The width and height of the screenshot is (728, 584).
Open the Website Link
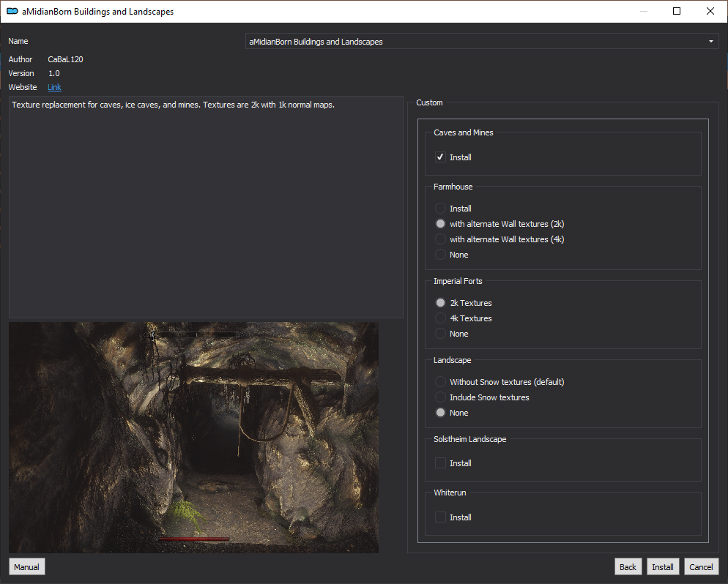[x=54, y=87]
